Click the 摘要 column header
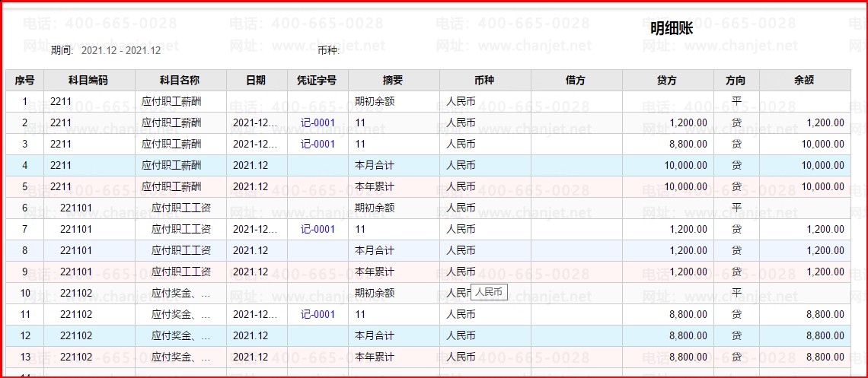Image resolution: width=868 pixels, height=378 pixels. point(393,80)
